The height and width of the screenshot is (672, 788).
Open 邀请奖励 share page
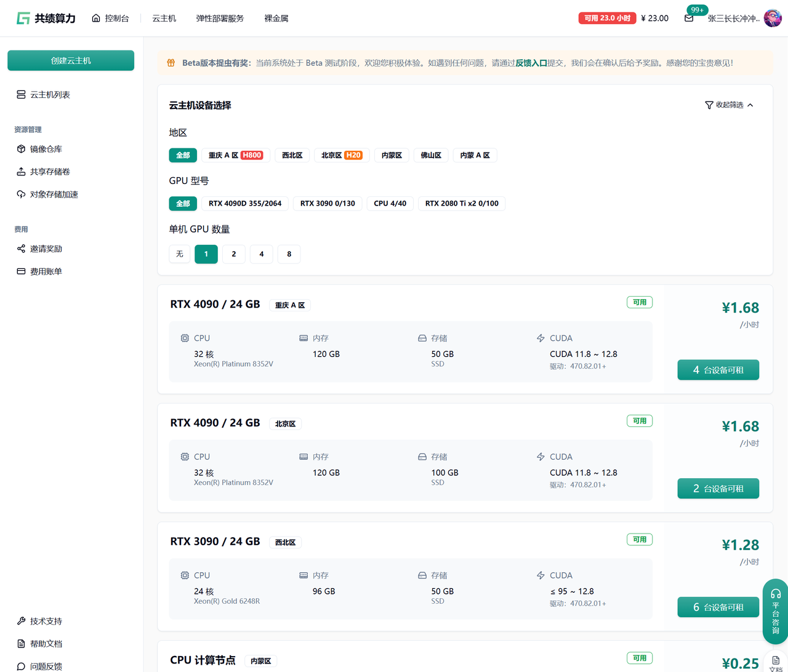pyautogui.click(x=46, y=249)
